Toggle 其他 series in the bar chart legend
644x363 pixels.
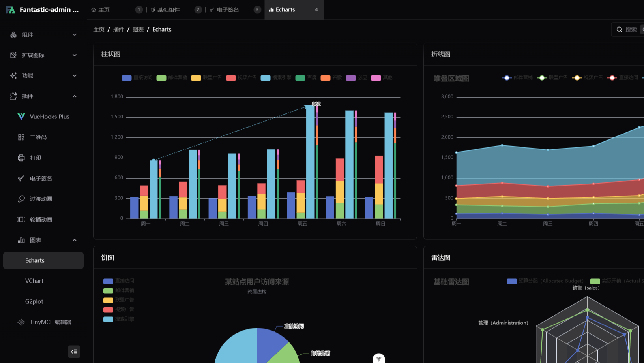coord(382,78)
